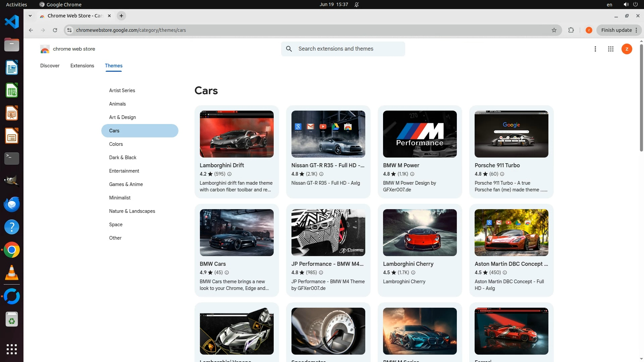Switch to the Extensions tab
Image resolution: width=644 pixels, height=362 pixels.
(x=82, y=66)
